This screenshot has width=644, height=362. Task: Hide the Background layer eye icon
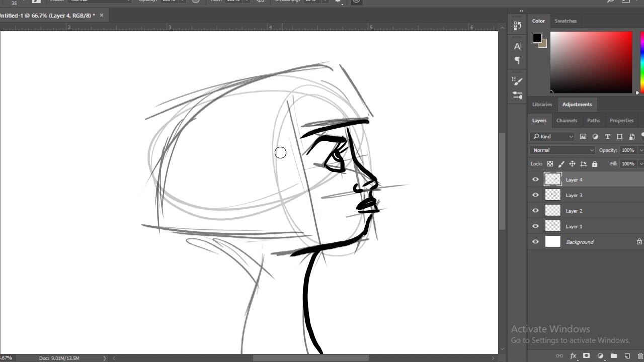[x=535, y=242]
